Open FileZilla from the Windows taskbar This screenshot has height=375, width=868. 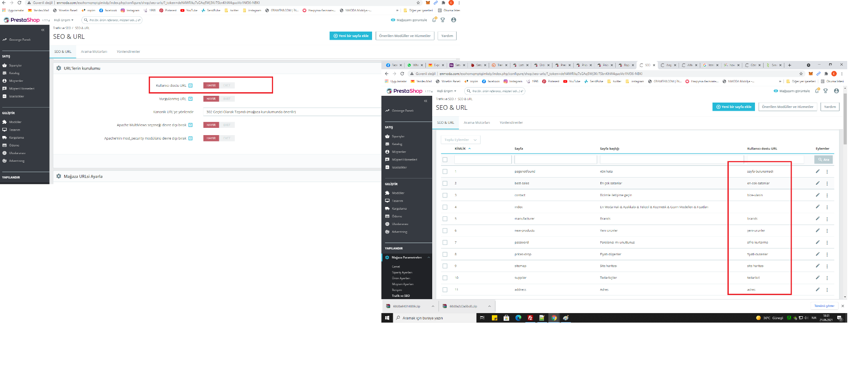(x=530, y=318)
